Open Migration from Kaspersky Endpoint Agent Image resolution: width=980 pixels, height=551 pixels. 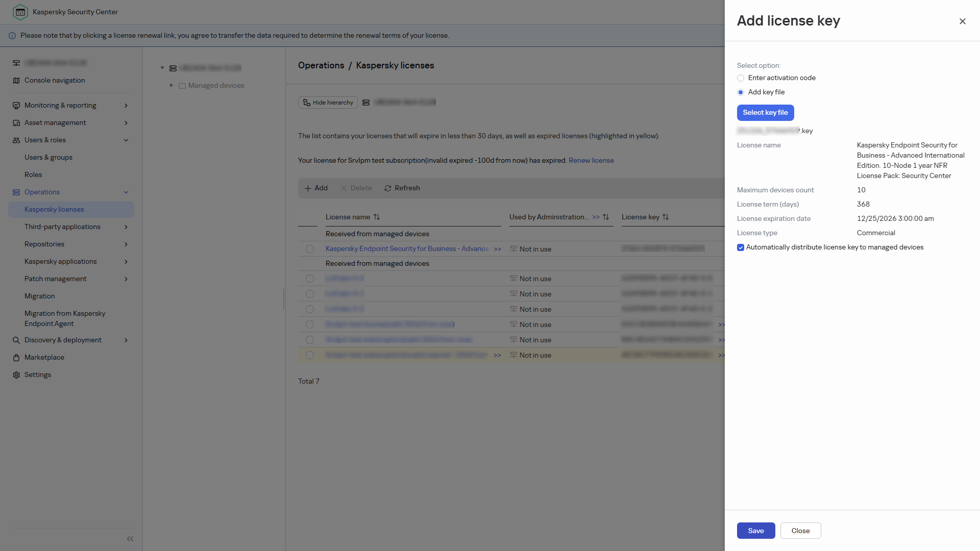pos(65,319)
